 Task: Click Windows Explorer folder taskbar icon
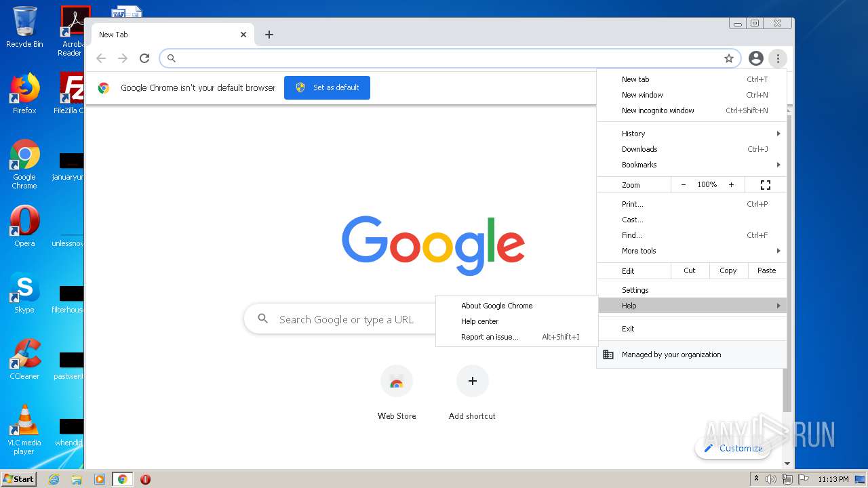77,479
